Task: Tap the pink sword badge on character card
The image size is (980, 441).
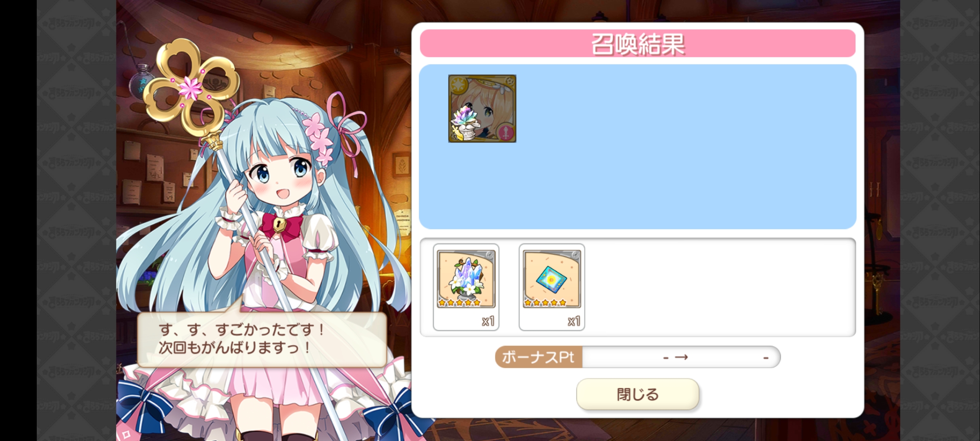Action: click(x=506, y=133)
